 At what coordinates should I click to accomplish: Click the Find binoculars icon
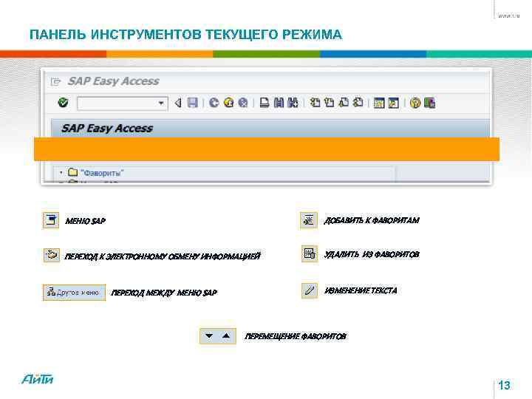(x=279, y=103)
